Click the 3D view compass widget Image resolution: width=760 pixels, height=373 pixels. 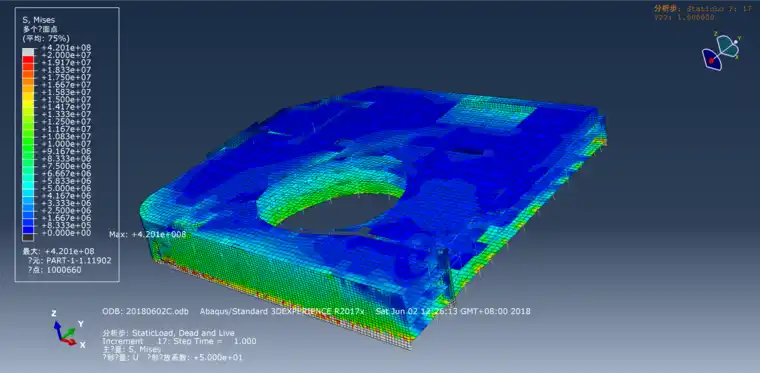tap(721, 52)
